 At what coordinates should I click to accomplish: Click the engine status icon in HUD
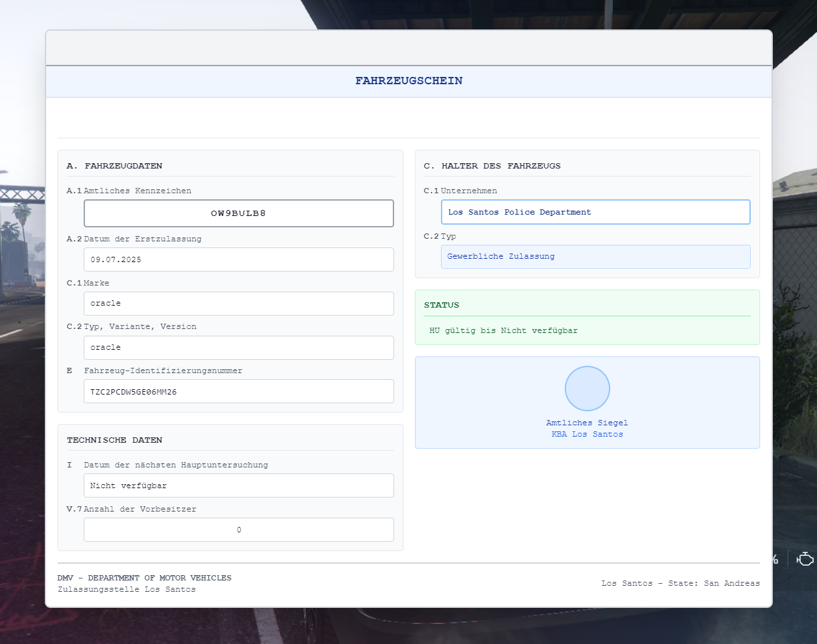[806, 559]
